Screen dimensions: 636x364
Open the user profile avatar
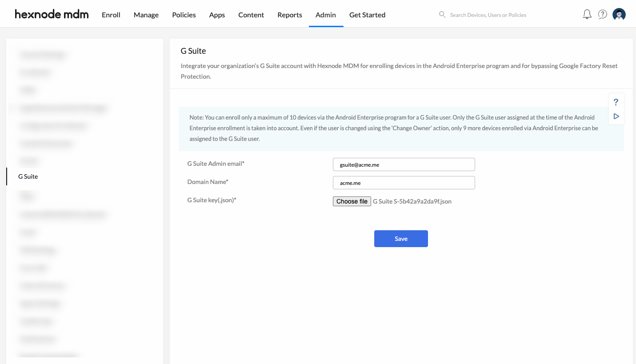pos(619,15)
